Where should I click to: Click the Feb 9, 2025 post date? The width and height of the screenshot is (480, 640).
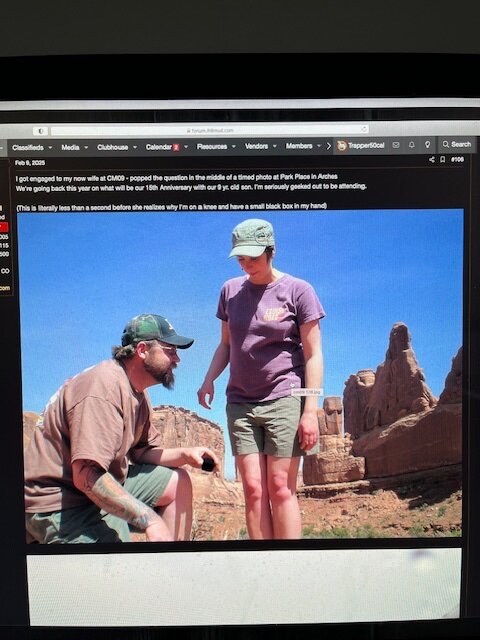[x=30, y=163]
